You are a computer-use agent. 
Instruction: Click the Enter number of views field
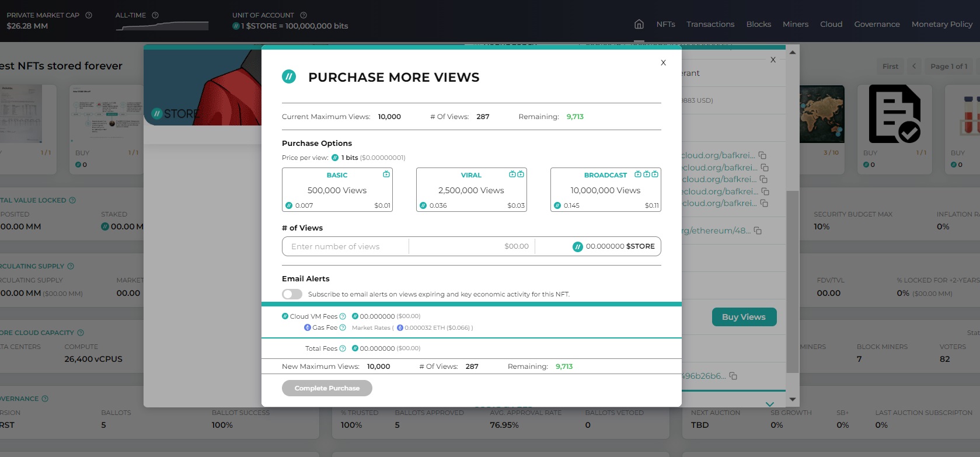pos(346,246)
